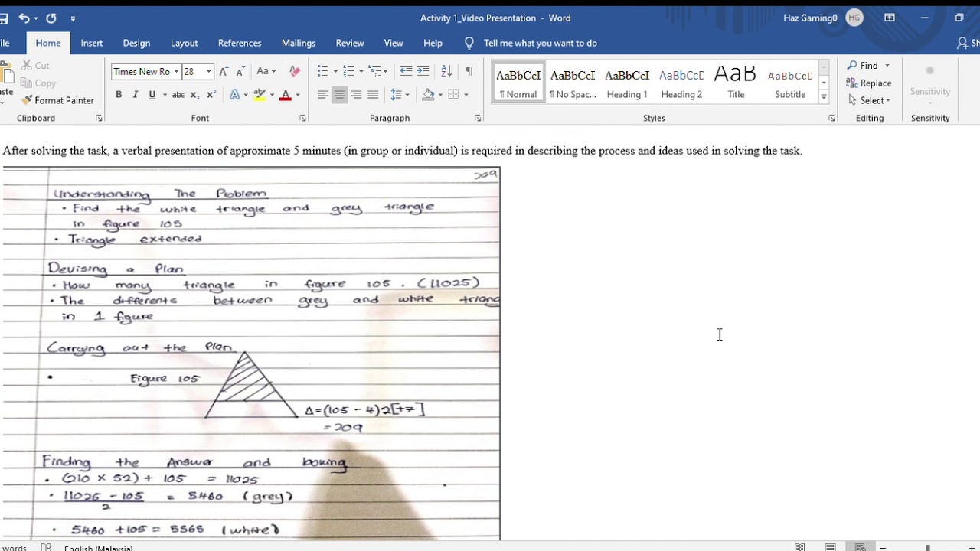Click the Format Painter button
980x551 pixels.
click(x=57, y=100)
